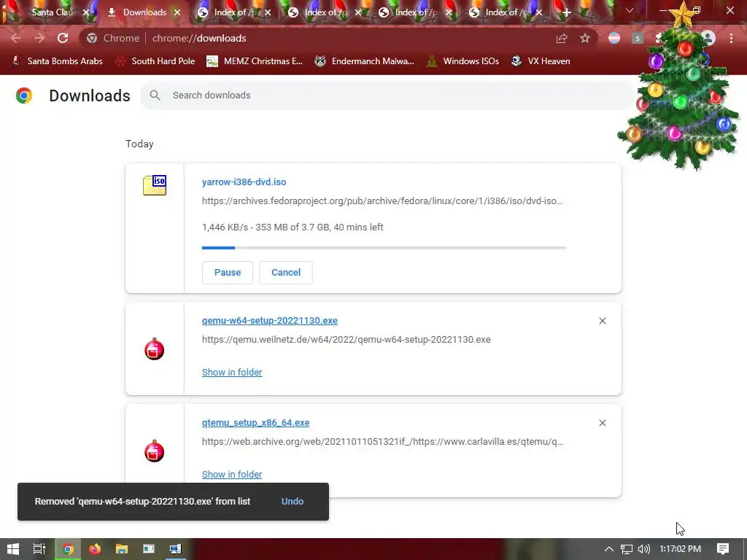747x560 pixels.
Task: Close the Santa Claus tab
Action: (x=86, y=12)
